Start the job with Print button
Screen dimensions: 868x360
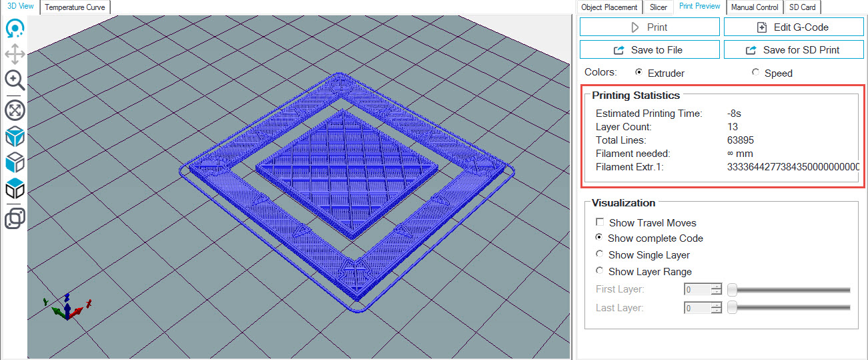(650, 27)
